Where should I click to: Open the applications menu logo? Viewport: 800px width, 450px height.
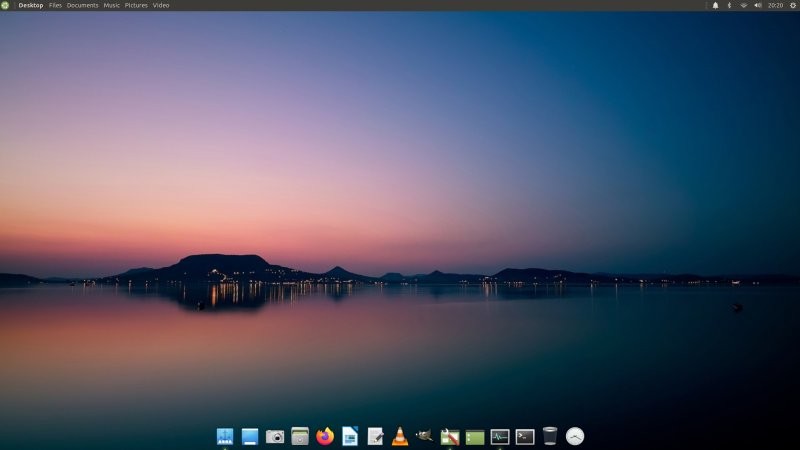(x=5, y=5)
